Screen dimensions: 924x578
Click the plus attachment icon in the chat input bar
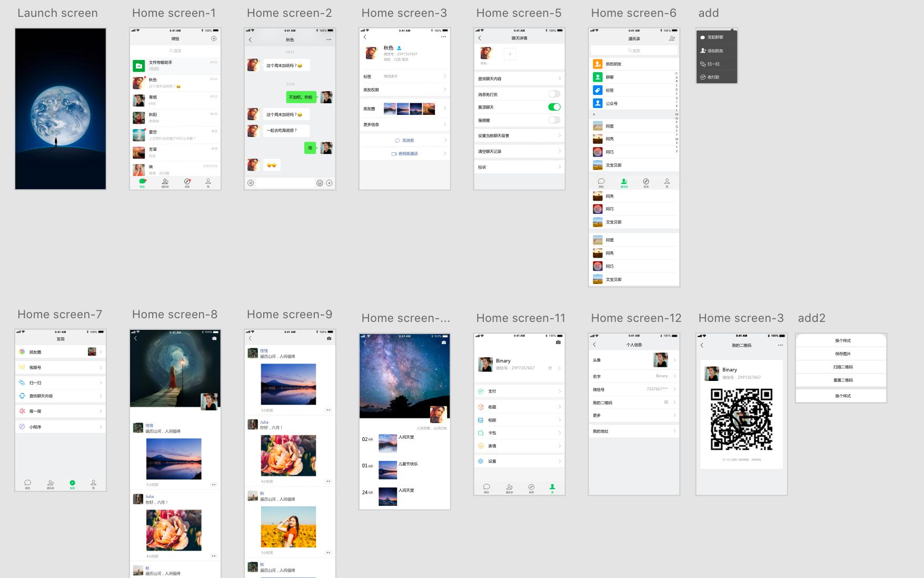point(329,183)
